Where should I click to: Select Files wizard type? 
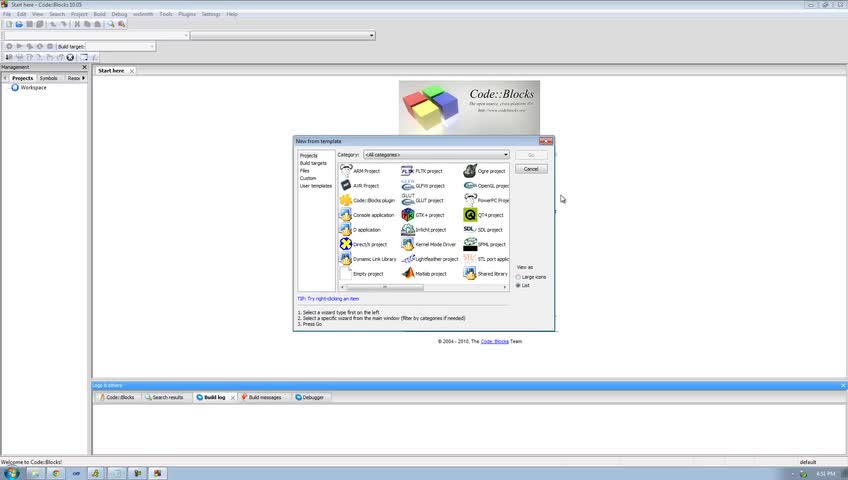click(x=304, y=171)
